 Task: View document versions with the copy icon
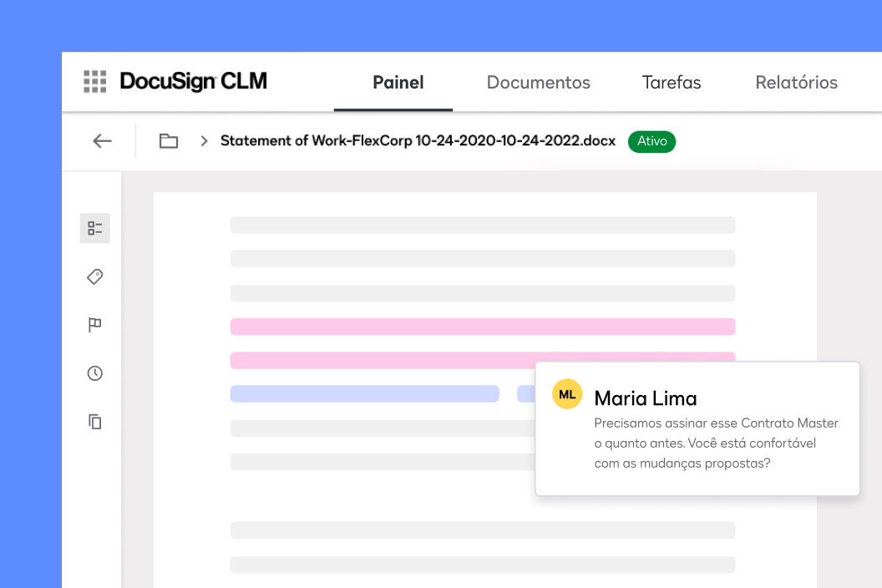[x=94, y=422]
